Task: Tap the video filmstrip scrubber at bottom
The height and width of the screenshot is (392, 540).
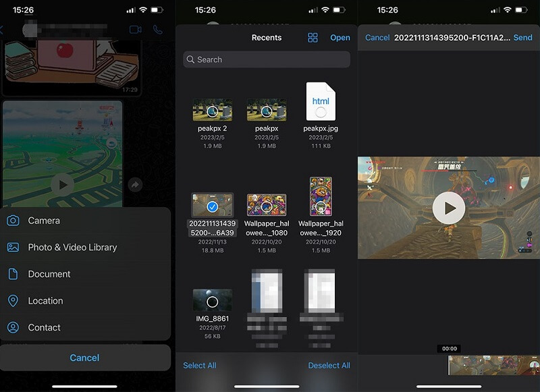Action: [494, 366]
